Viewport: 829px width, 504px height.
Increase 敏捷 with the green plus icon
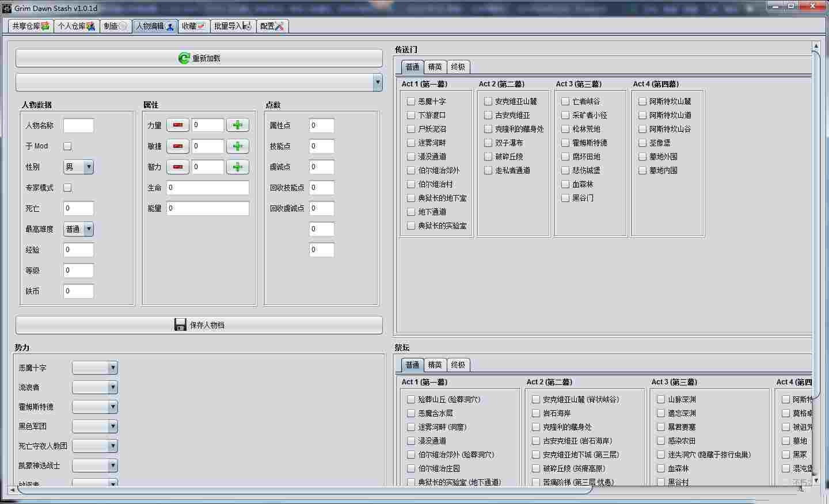pyautogui.click(x=238, y=146)
